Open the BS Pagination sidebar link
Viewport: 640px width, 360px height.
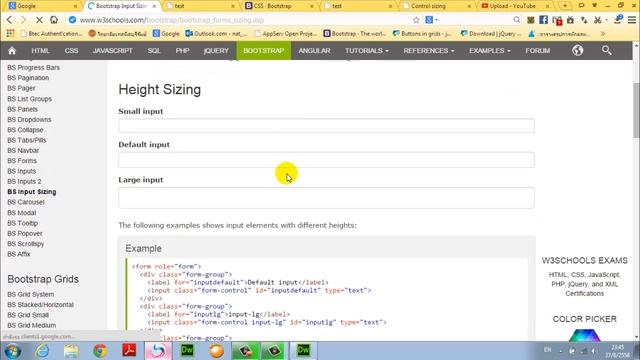tap(28, 78)
